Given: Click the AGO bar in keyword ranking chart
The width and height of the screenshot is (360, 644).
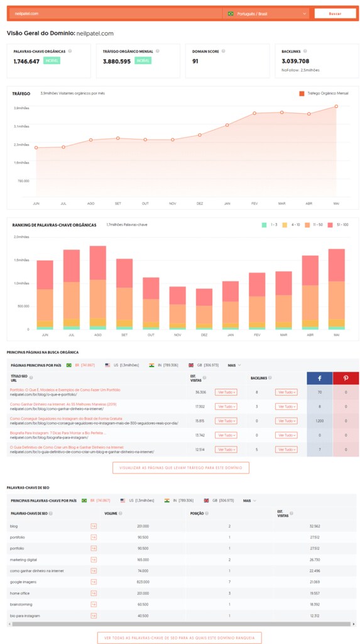Looking at the screenshot, I should coord(98,288).
